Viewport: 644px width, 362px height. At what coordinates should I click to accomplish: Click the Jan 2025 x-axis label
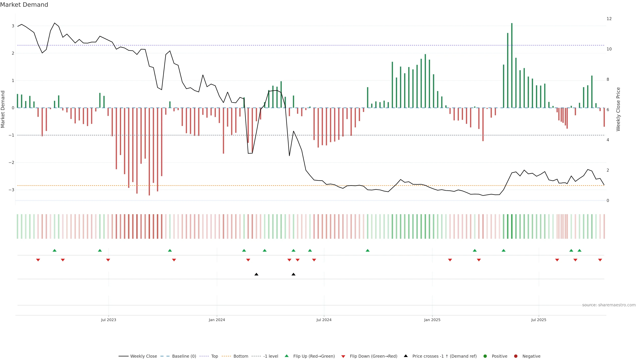(432, 320)
